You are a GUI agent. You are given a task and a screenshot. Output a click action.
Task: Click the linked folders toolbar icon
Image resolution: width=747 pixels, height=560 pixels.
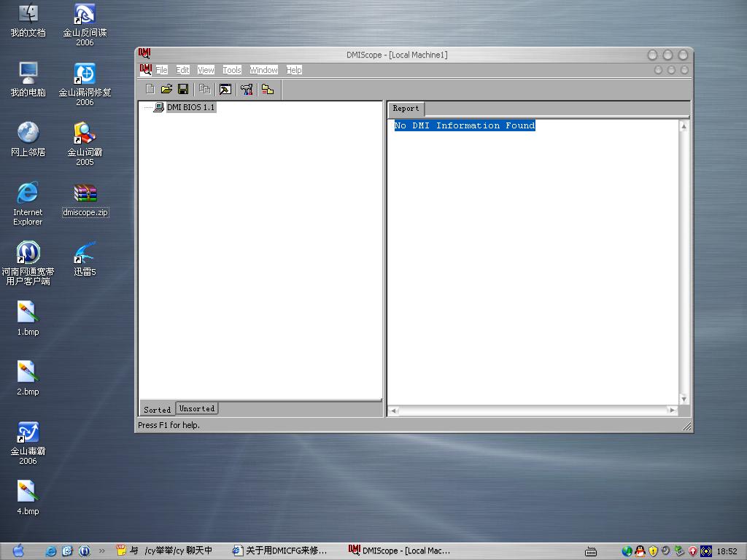click(x=268, y=89)
